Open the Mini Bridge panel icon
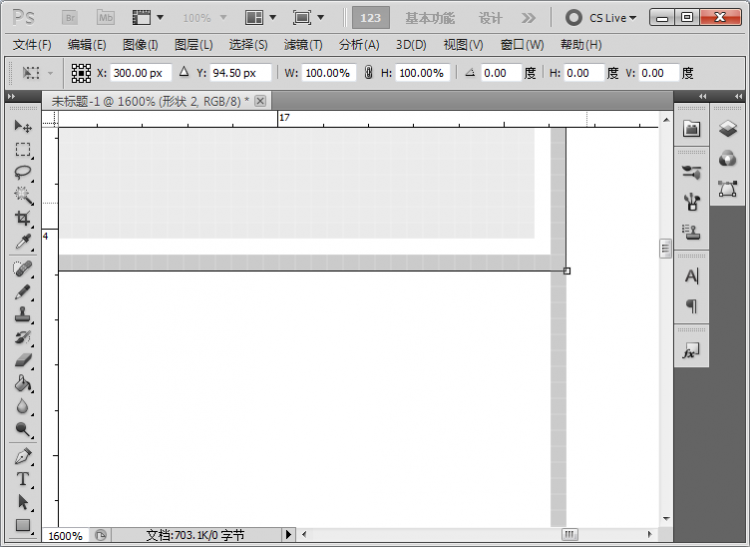 (x=692, y=129)
